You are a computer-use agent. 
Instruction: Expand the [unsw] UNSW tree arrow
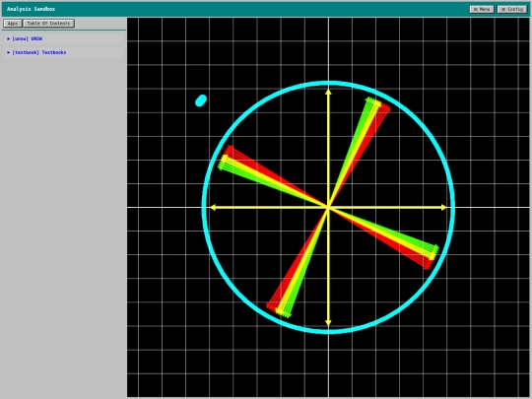9,39
